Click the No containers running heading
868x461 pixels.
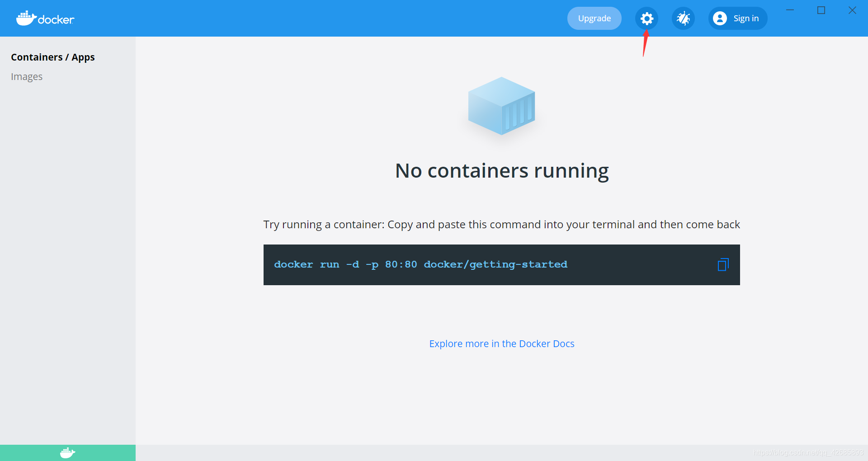[502, 171]
